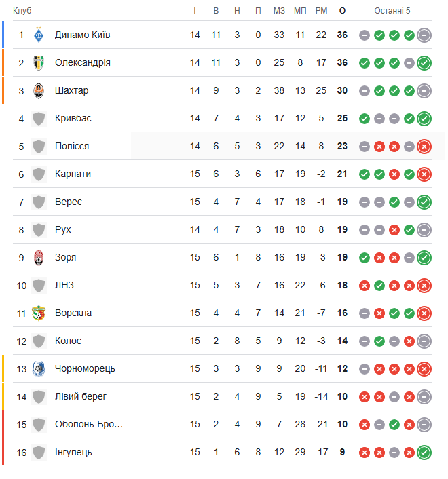Image resolution: width=448 pixels, height=479 pixels.
Task: Click the РМ goal difference header
Action: click(321, 11)
